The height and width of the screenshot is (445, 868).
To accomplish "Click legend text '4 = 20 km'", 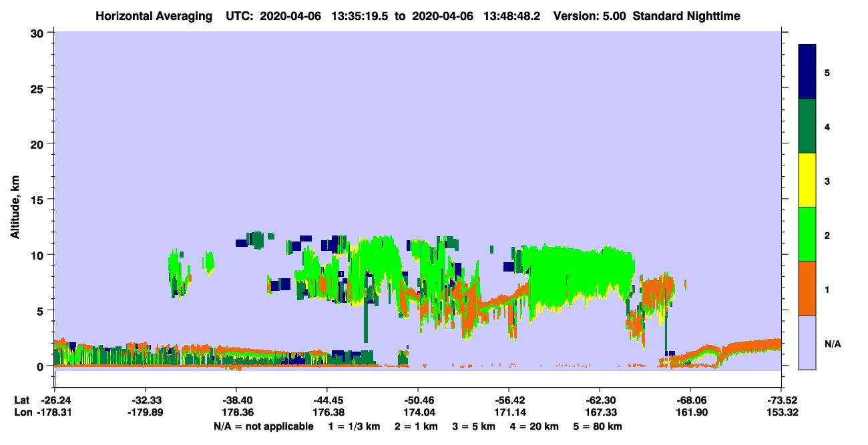I will 534,426.
